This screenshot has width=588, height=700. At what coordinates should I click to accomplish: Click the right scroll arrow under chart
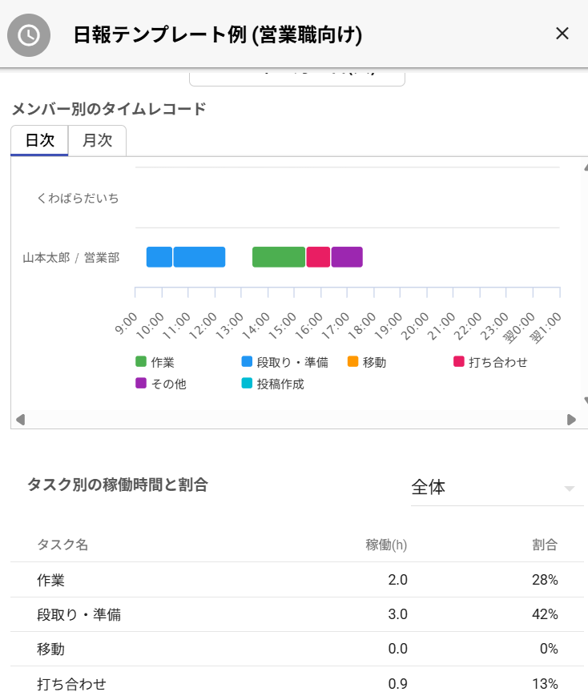pos(571,420)
